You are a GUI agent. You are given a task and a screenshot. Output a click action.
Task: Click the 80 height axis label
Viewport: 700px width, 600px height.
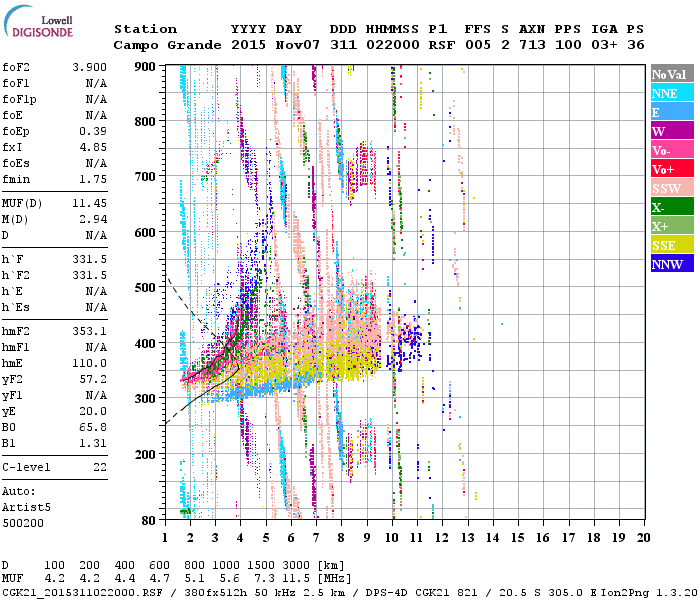[149, 521]
